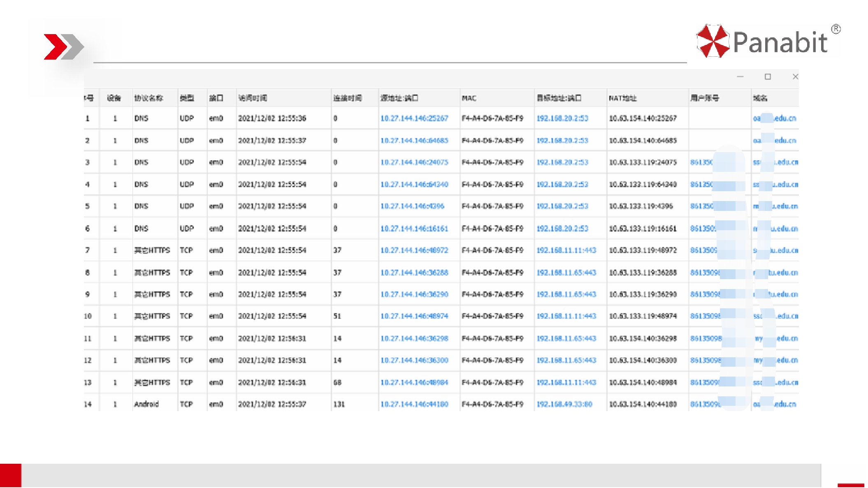Select DNS protocol cell in row 2
Screen dimensions: 868x488
pos(141,141)
